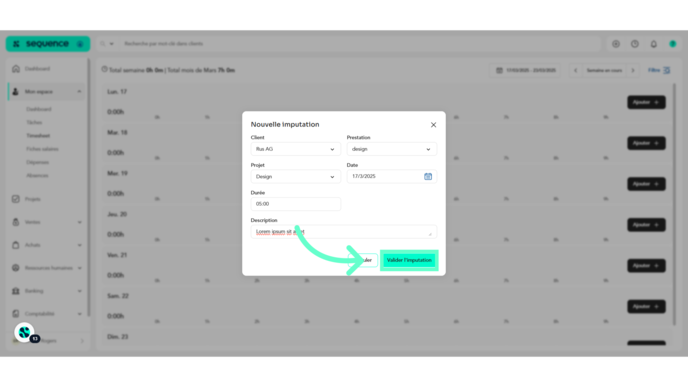Open Dashboard with the home icon

coord(16,68)
